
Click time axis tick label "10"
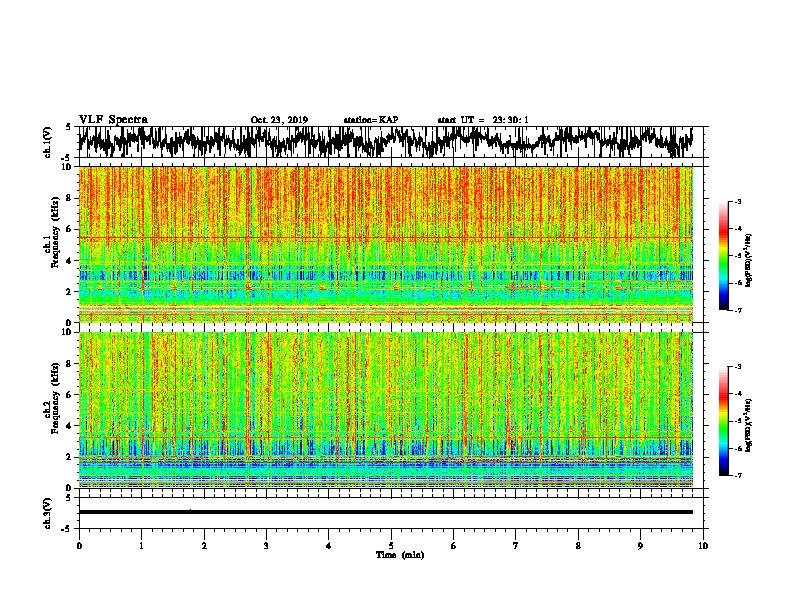703,546
